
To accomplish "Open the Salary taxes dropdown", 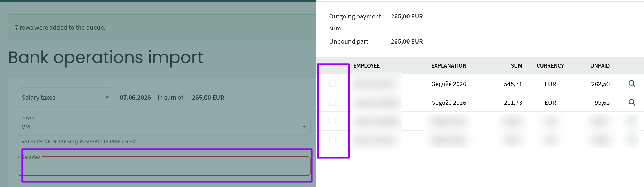I will pos(65,97).
